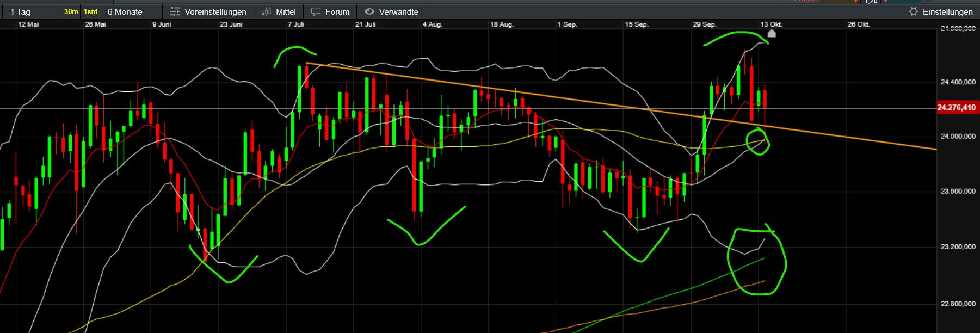Show Verwandte related instruments via eye icon
Viewport: 980px width, 333px height.
[369, 11]
